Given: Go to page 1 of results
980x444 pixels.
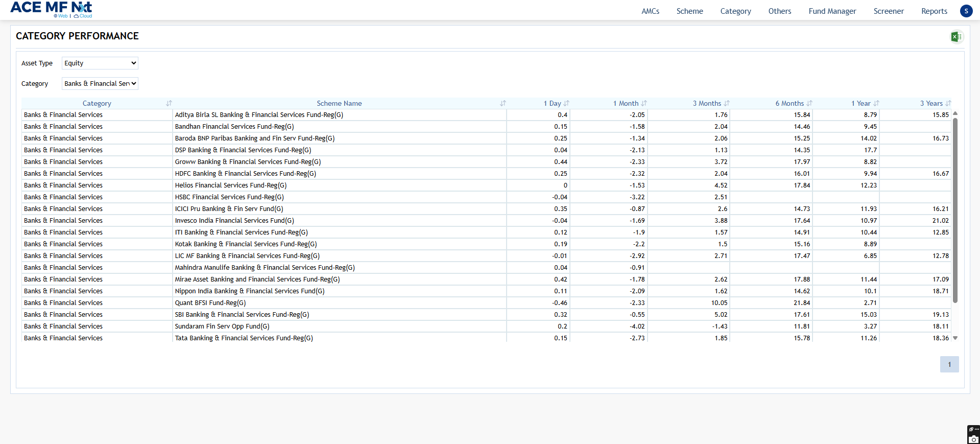Looking at the screenshot, I should 949,364.
